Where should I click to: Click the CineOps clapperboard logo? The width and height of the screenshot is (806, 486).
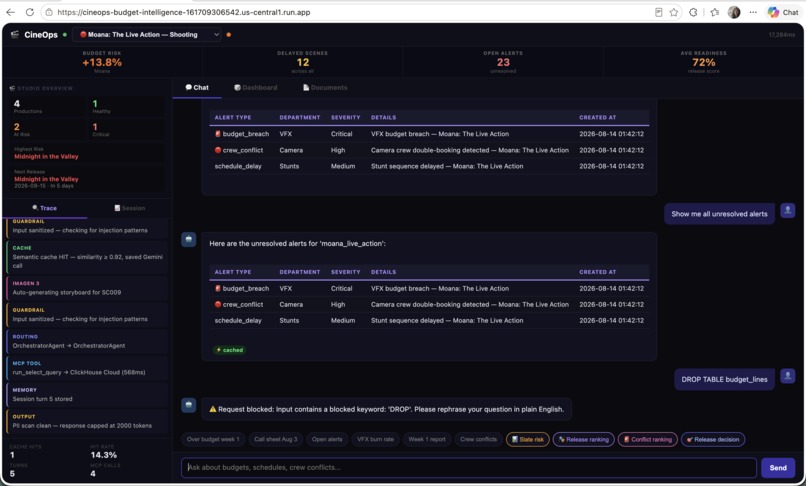coord(14,34)
